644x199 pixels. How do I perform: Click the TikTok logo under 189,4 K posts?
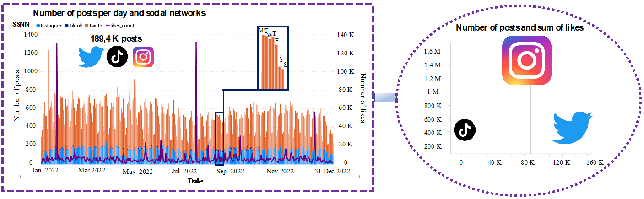pyautogui.click(x=117, y=57)
